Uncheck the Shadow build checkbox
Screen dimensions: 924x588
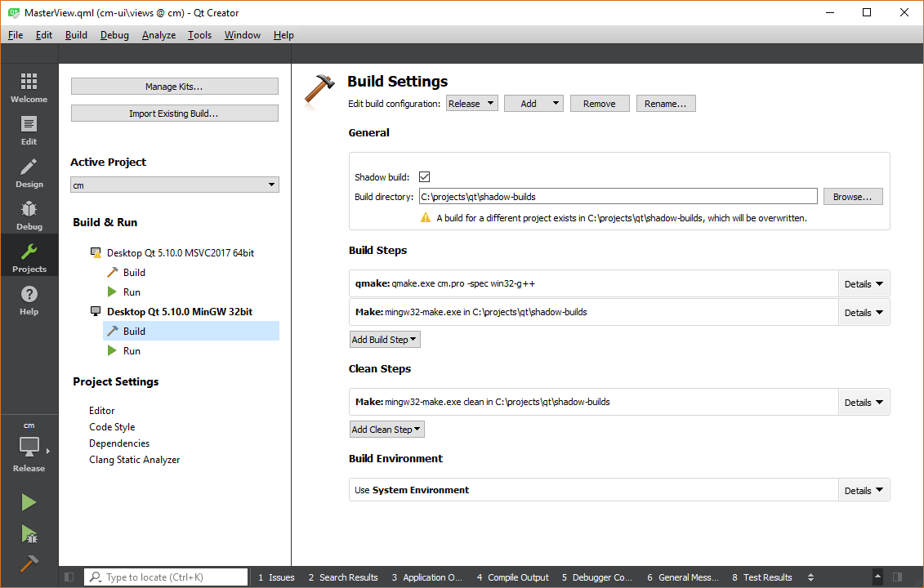coord(424,177)
